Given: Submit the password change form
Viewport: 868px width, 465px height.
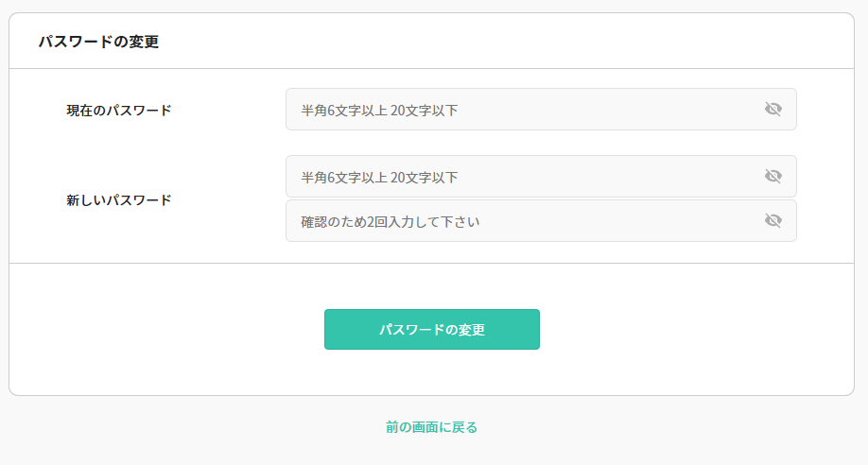Looking at the screenshot, I should pos(432,330).
